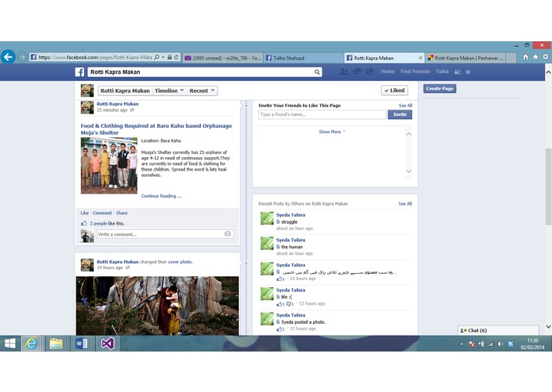Switch to Rotti Kapra Makan Peshawar tab
Screen dimensions: 552x392
click(x=465, y=58)
